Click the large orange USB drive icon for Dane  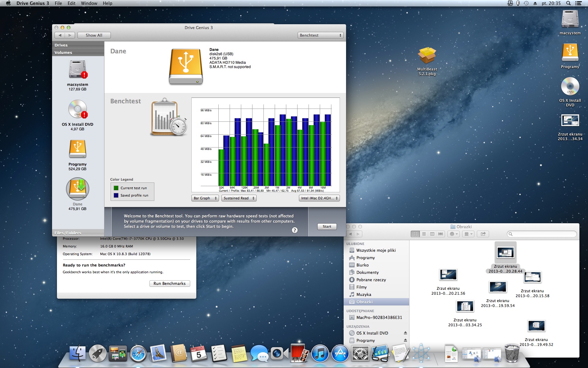(x=186, y=66)
